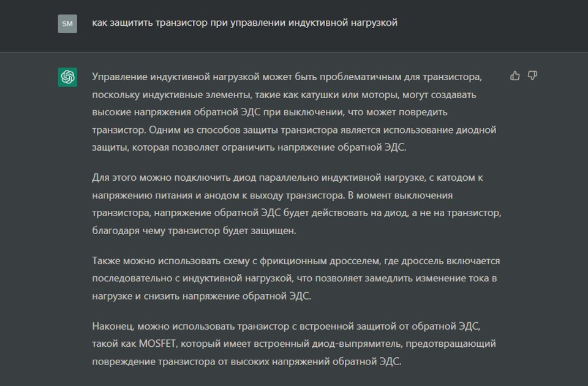Click the paragraph starting with "Также можно использовать"
Screen dimensions: 588x386
coord(294,278)
